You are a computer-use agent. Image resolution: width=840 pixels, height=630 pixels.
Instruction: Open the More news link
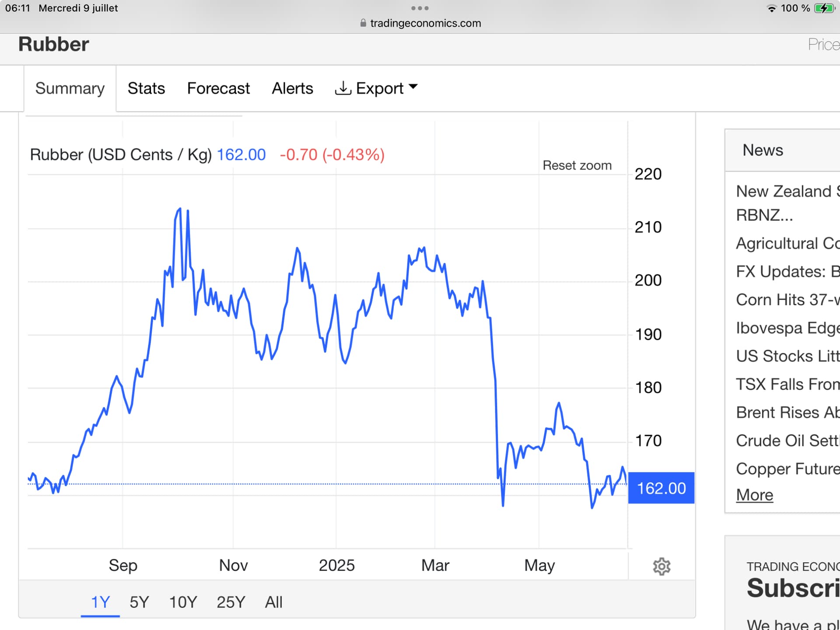coord(754,495)
